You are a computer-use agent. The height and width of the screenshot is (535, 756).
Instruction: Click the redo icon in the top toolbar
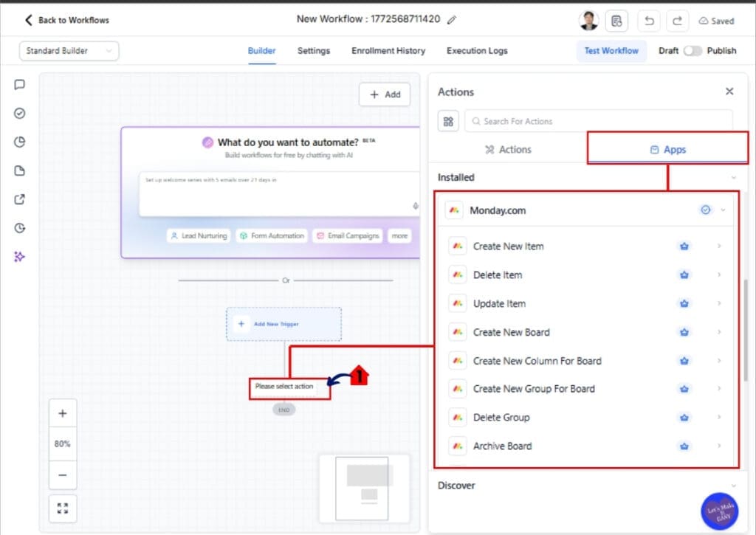click(677, 21)
